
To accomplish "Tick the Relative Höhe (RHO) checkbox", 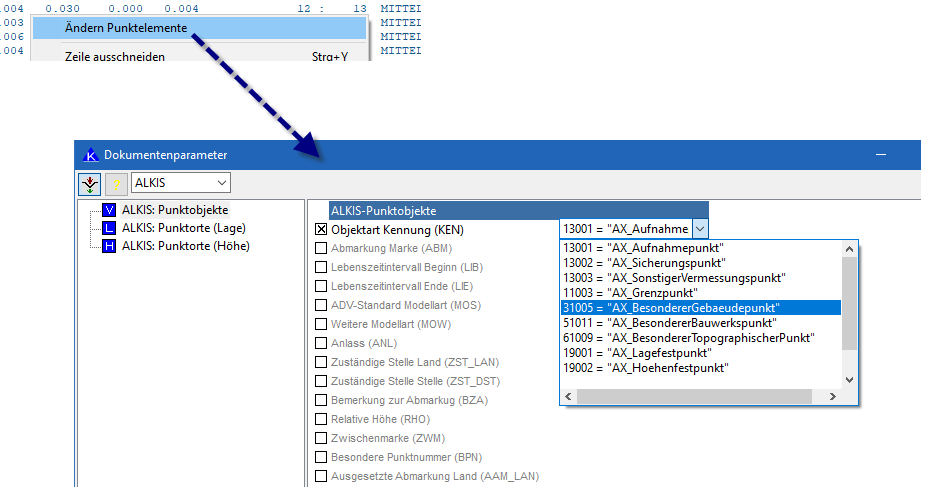I will coord(321,419).
